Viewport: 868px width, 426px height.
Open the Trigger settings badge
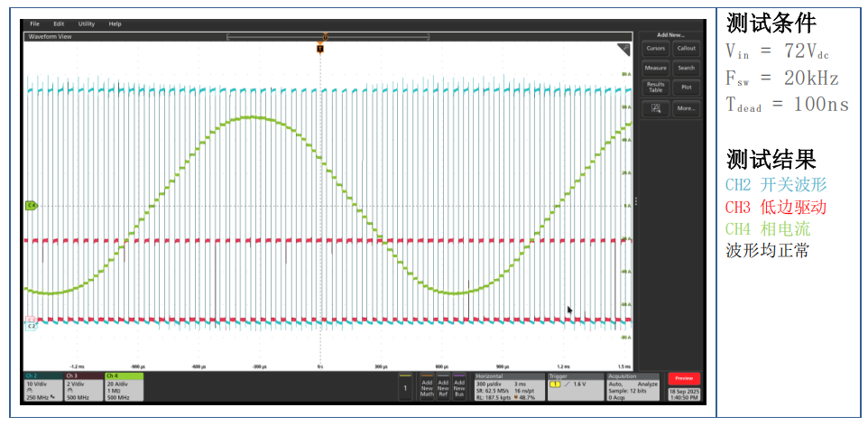[575, 386]
